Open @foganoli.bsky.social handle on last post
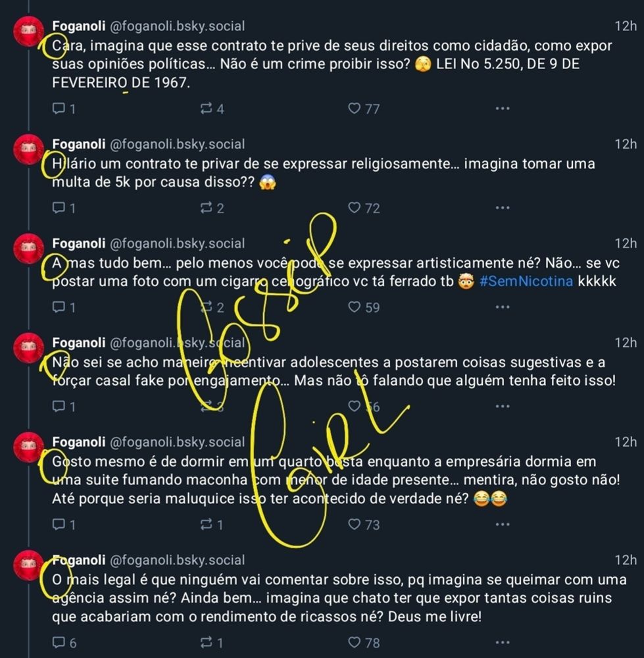The height and width of the screenshot is (658, 644). tap(177, 560)
